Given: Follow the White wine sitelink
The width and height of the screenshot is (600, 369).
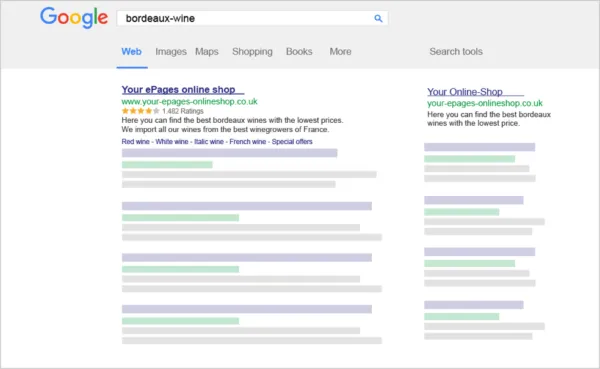Looking at the screenshot, I should [x=172, y=142].
